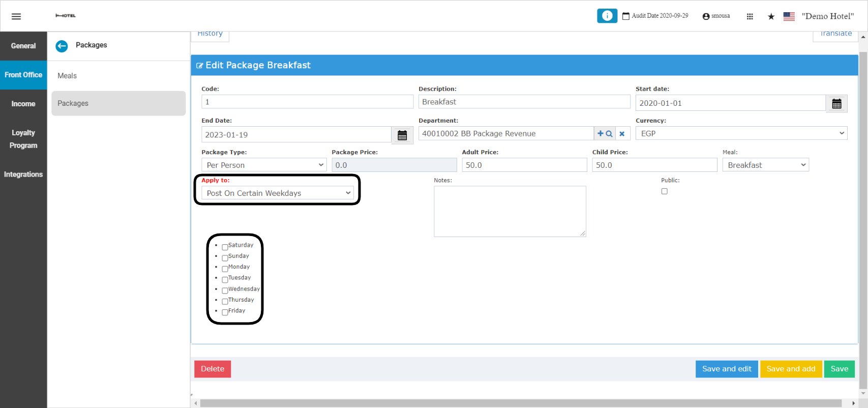Tick the Wednesday checkbox
The width and height of the screenshot is (868, 408).
click(225, 290)
